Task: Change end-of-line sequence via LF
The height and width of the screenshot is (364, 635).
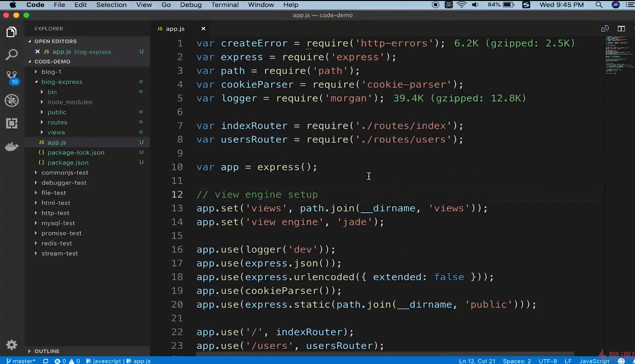Action: click(x=568, y=361)
